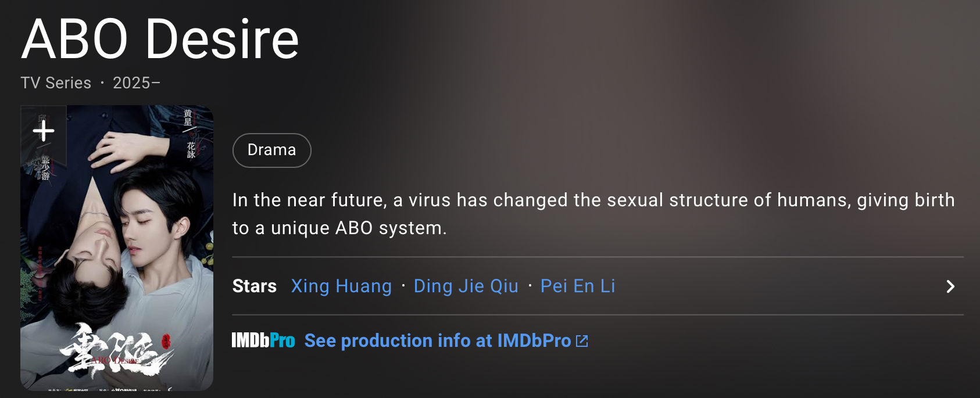Click the 2025– release year text

(x=137, y=83)
